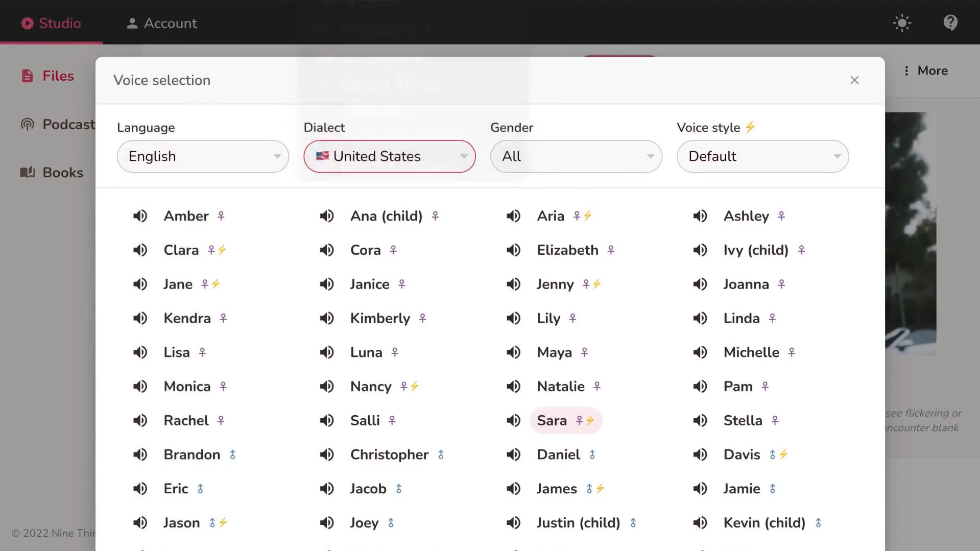Play the Aria voice preview speaker
The image size is (980, 551).
pos(513,216)
